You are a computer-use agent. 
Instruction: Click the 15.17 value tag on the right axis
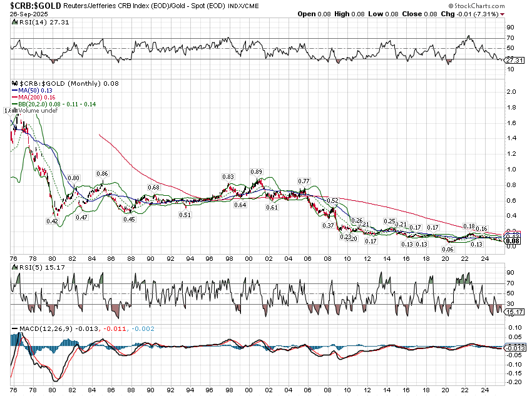click(x=514, y=312)
